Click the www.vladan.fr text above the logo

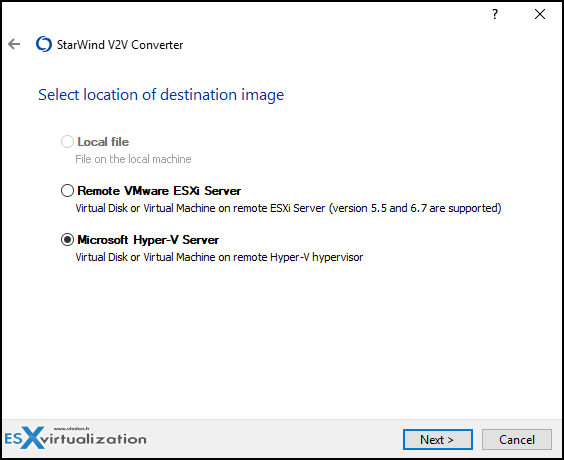point(72,428)
